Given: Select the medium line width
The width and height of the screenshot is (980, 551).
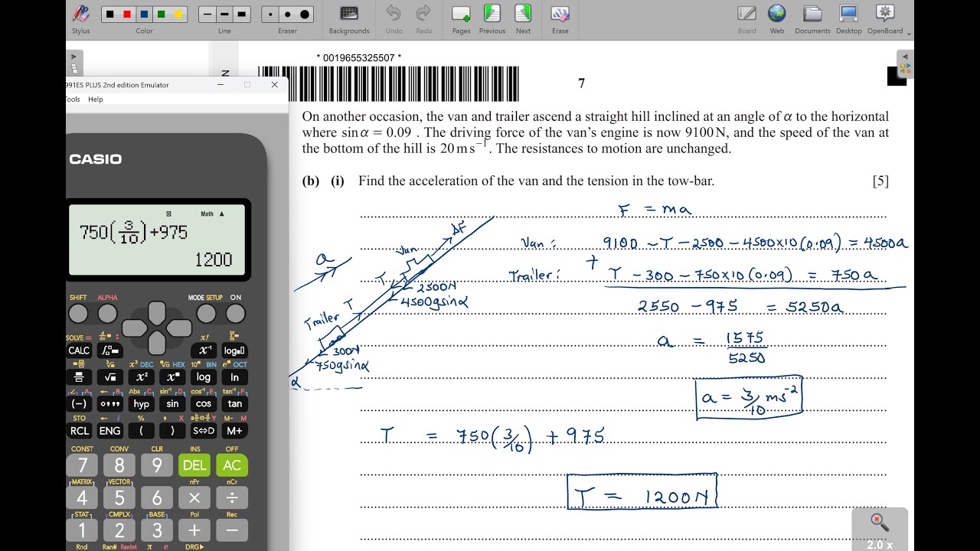Looking at the screenshot, I should pos(224,15).
